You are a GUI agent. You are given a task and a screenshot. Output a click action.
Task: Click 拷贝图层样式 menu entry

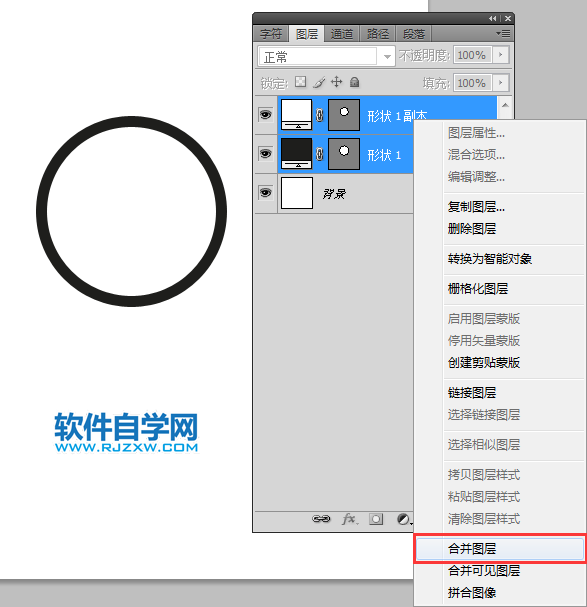tap(500, 475)
